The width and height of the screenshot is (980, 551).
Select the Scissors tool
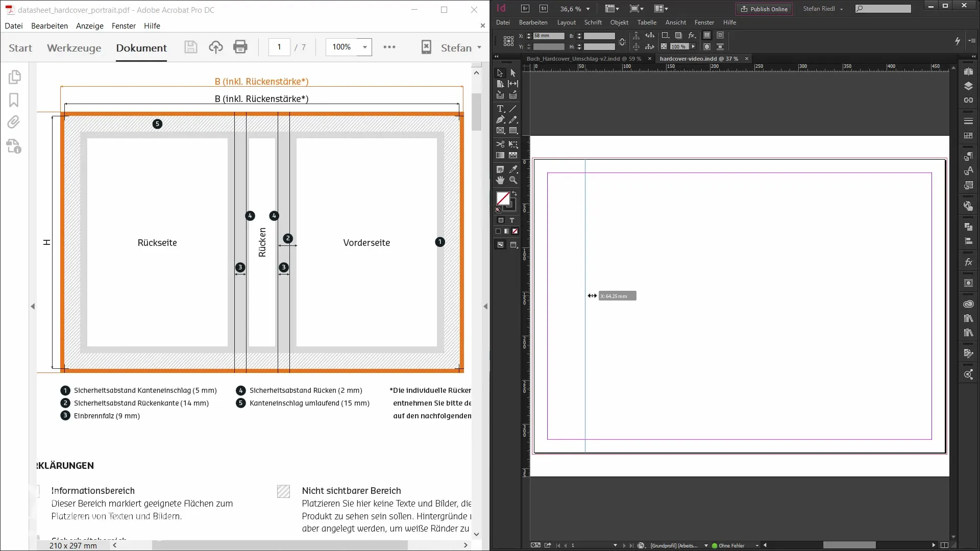point(500,144)
